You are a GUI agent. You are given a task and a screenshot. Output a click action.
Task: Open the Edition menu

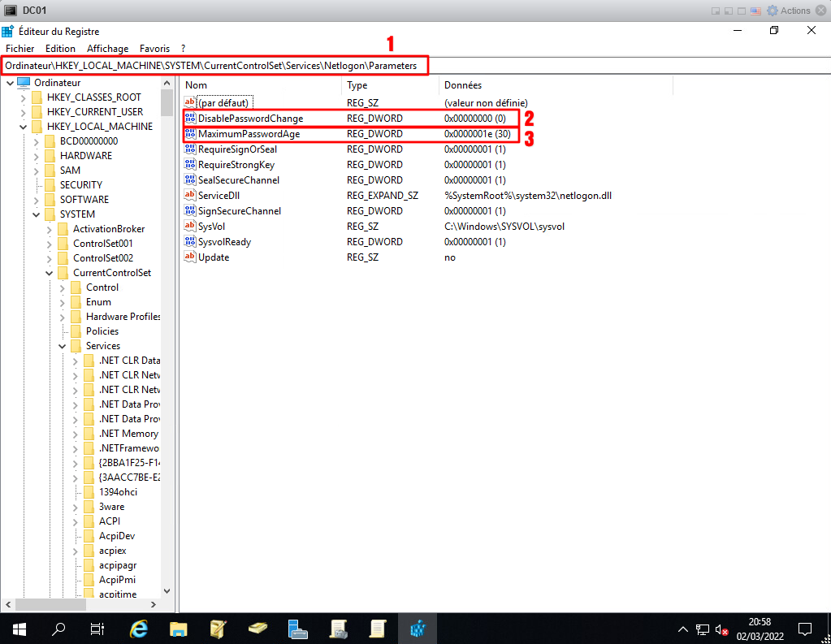[60, 49]
